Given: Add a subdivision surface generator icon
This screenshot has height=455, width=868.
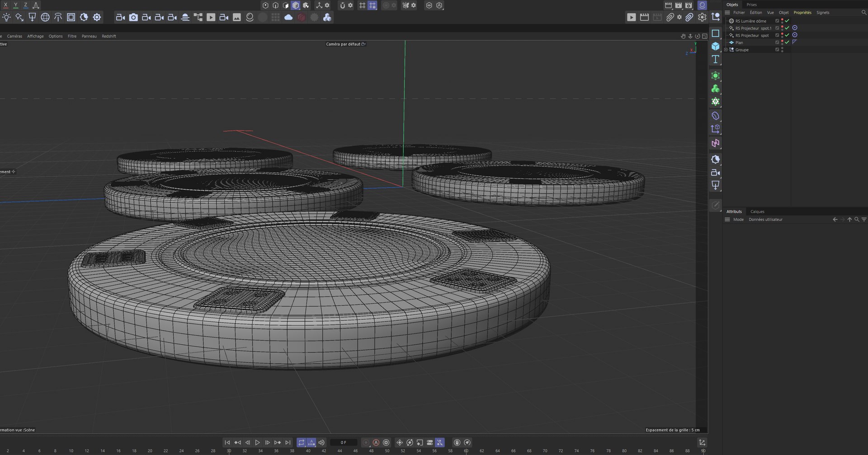Looking at the screenshot, I should coord(715,75).
